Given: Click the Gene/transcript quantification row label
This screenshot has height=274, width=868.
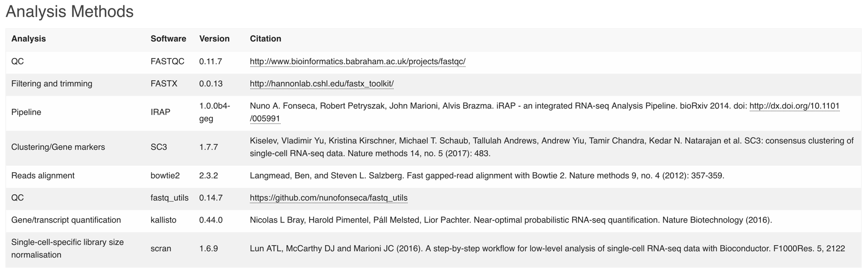Looking at the screenshot, I should (x=66, y=220).
